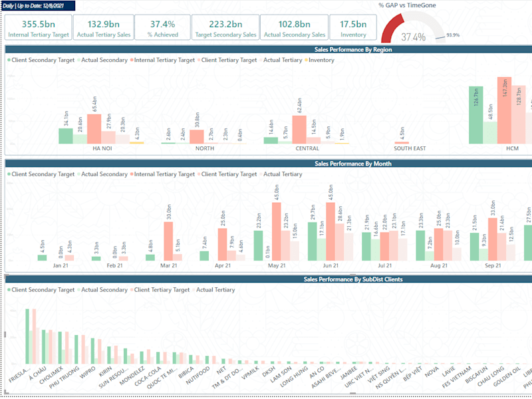Select the 355.5bn Internal Tertiary Target card
This screenshot has height=399, width=532.
(x=39, y=27)
